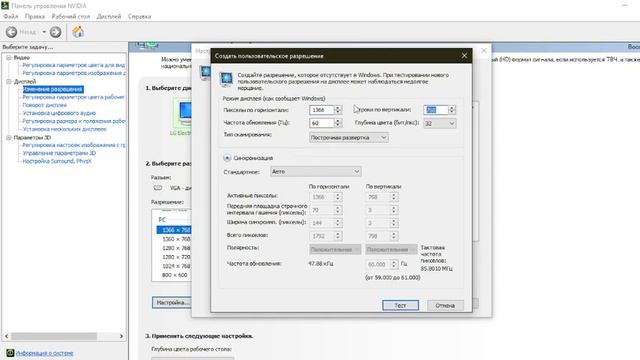Select Изменение разрешения in the task tree
The image size is (640, 360).
tap(53, 89)
